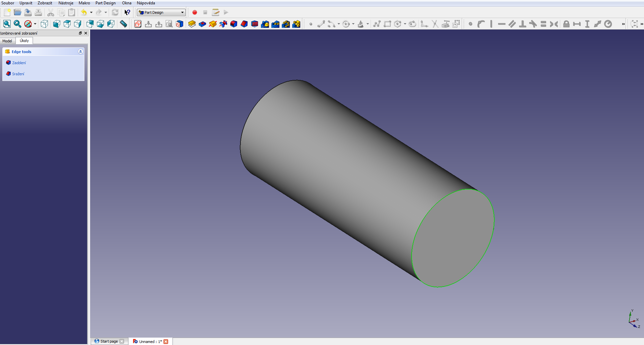The image size is (644, 345).
Task: Click the axonometric view cube icon
Action: click(44, 24)
